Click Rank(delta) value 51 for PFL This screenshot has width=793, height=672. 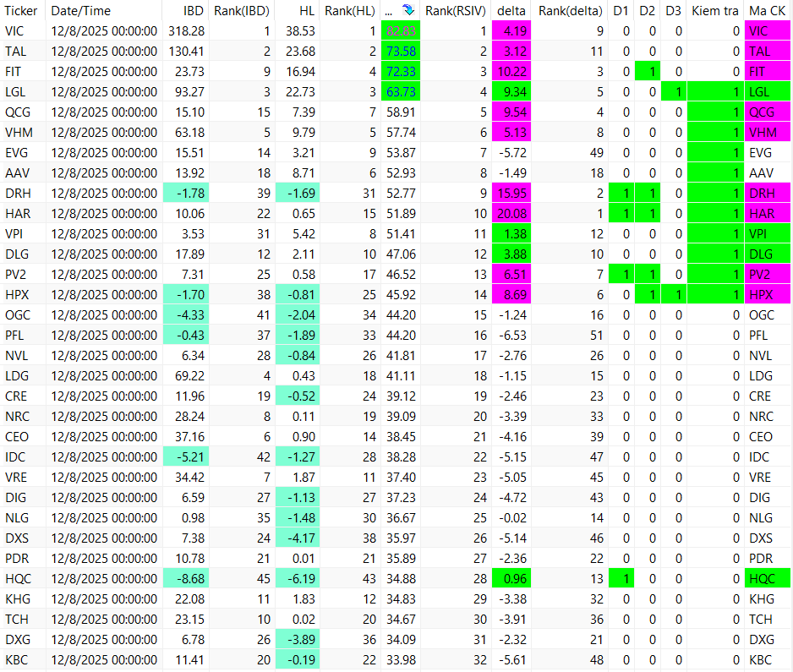point(597,336)
